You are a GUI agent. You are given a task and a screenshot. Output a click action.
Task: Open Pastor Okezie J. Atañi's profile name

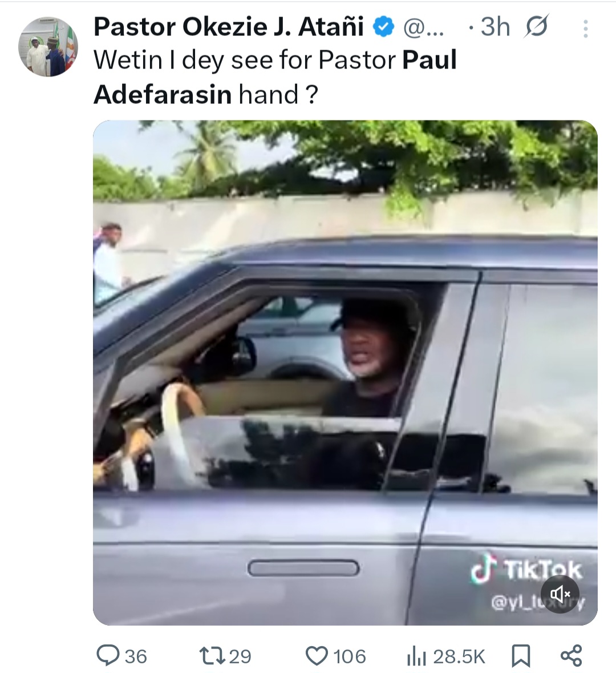coord(228,26)
